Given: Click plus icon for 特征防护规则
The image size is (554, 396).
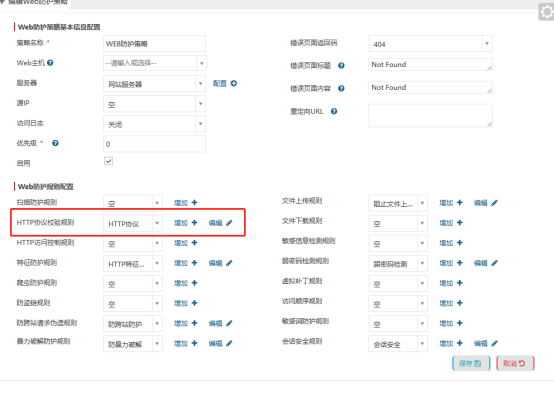Looking at the screenshot, I should (194, 263).
